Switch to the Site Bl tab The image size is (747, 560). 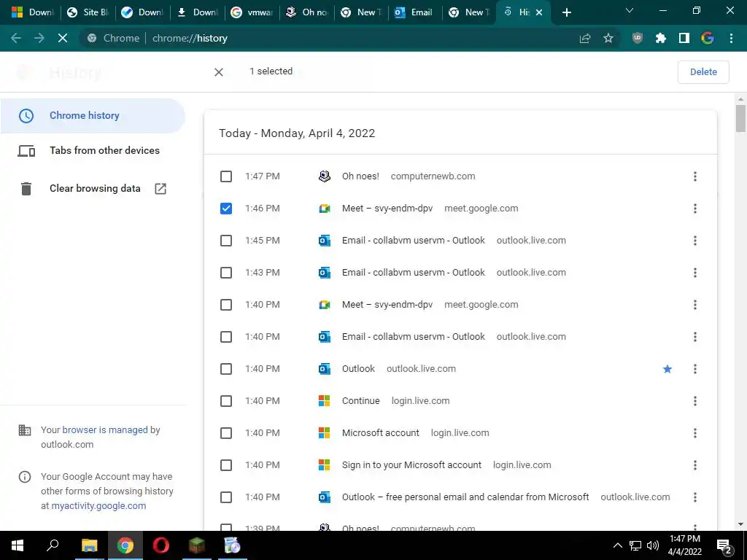click(88, 12)
